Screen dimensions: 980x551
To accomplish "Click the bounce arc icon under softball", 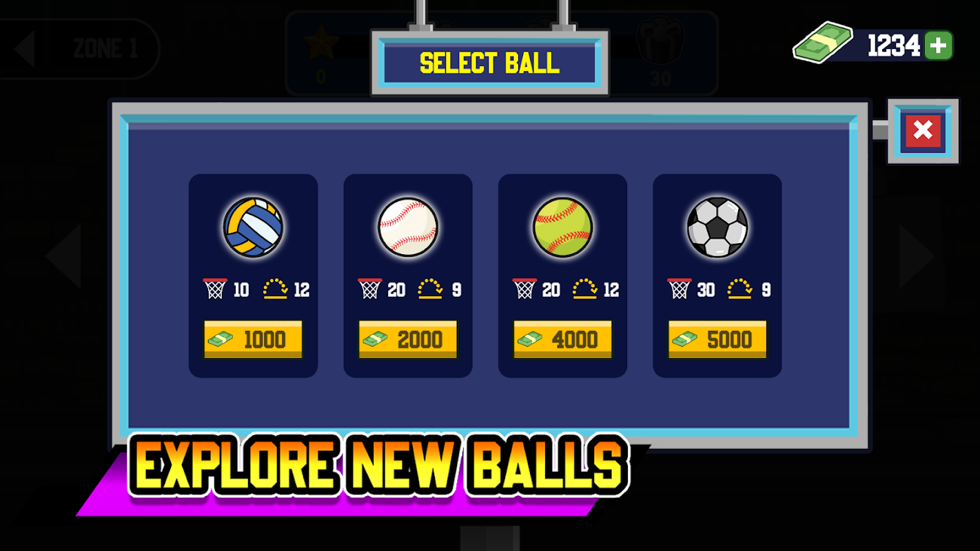I will (584, 289).
